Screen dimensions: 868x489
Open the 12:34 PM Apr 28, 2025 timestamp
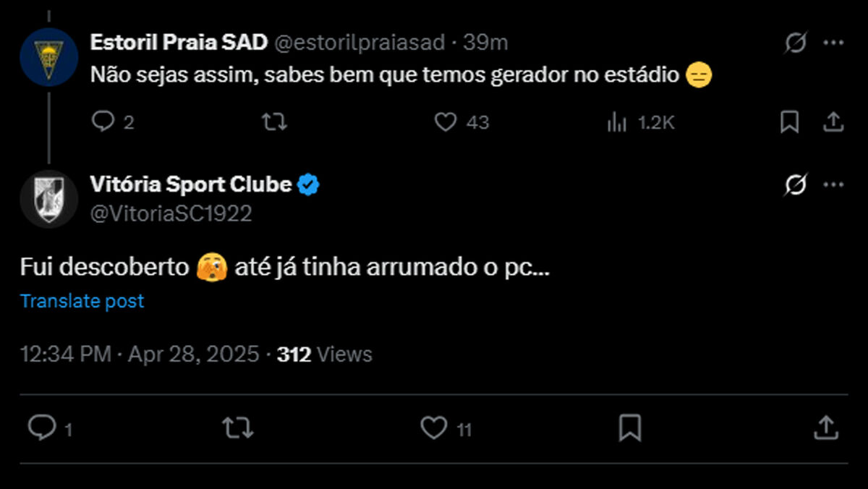point(140,354)
